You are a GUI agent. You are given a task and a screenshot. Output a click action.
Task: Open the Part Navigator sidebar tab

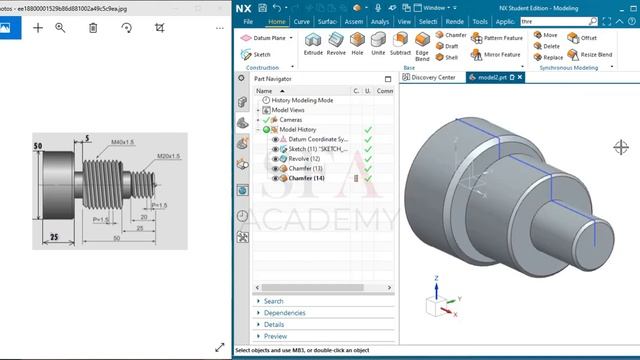coord(242,122)
